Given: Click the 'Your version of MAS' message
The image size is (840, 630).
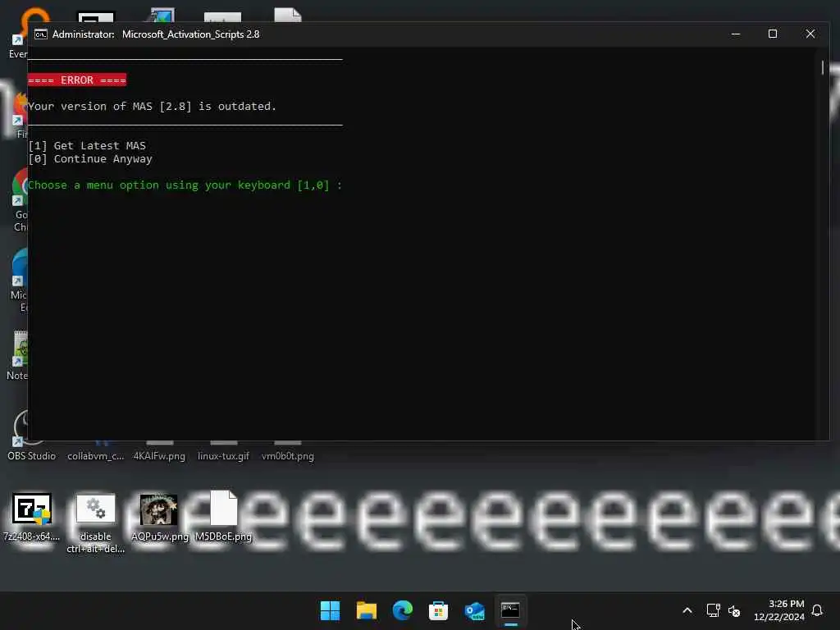Looking at the screenshot, I should (x=152, y=106).
